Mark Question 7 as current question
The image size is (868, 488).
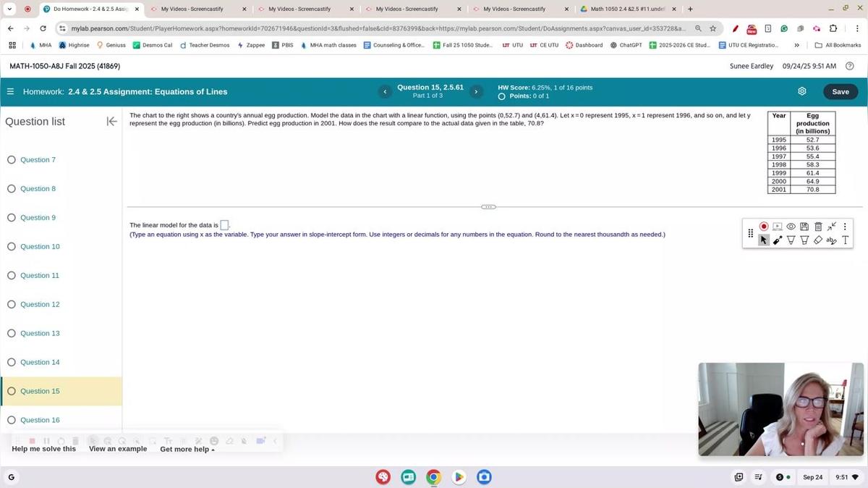[12, 159]
